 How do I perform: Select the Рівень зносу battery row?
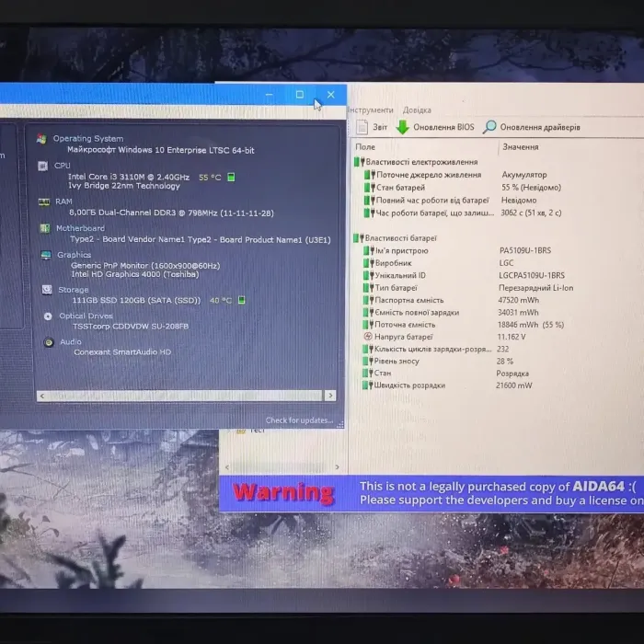point(397,362)
